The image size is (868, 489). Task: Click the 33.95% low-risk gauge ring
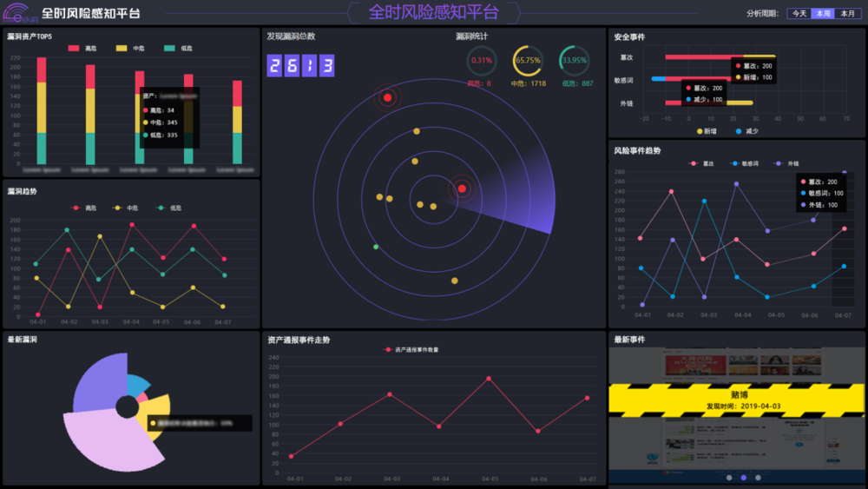[x=574, y=60]
